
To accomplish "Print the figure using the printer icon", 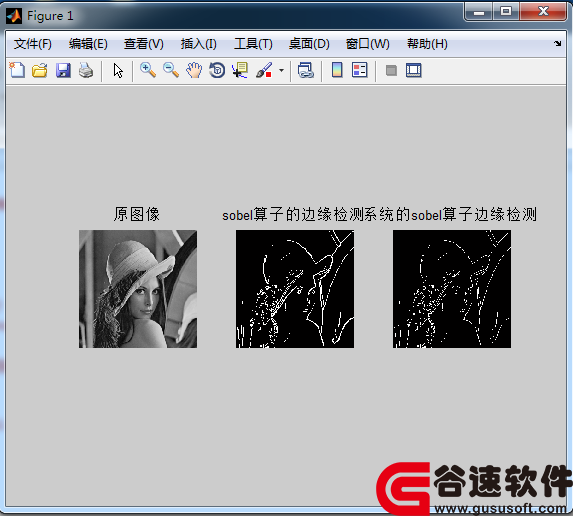I will 86,70.
